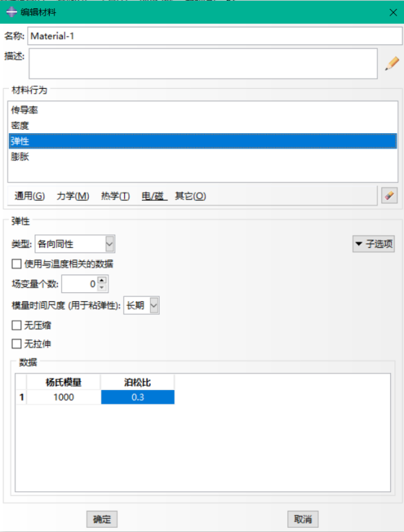Click the pencil edit description icon
The image size is (404, 532).
(392, 64)
